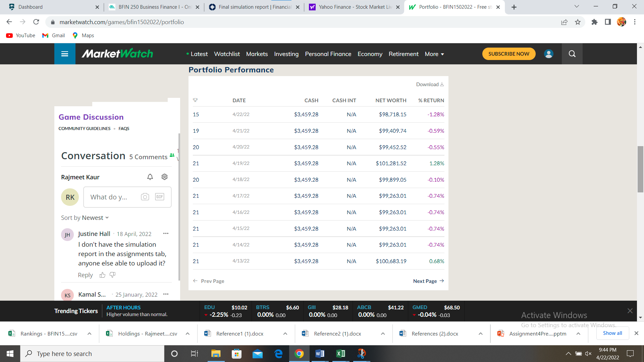Expand options for Reference1 (1).docx download
This screenshot has height=362, width=644.
coord(285,334)
